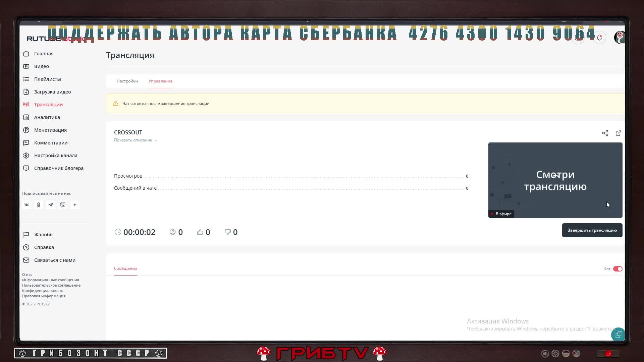Click the play icon beside Видео
The width and height of the screenshot is (644, 362).
click(x=26, y=66)
